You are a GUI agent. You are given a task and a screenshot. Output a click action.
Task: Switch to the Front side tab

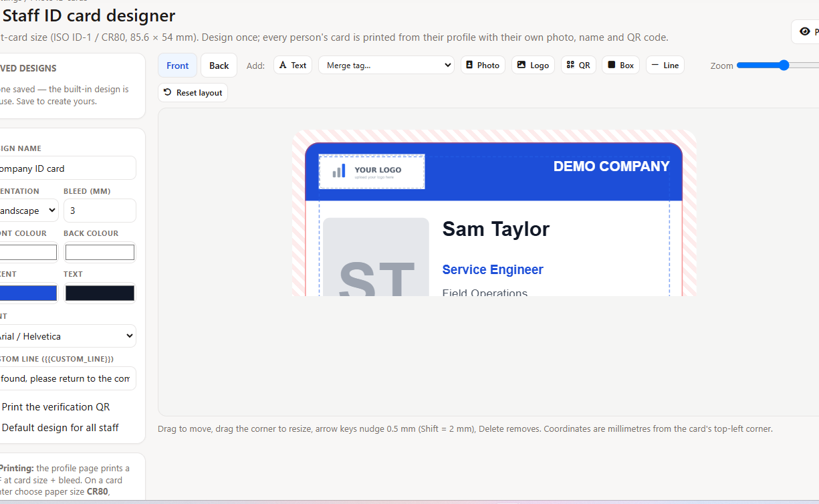(178, 66)
